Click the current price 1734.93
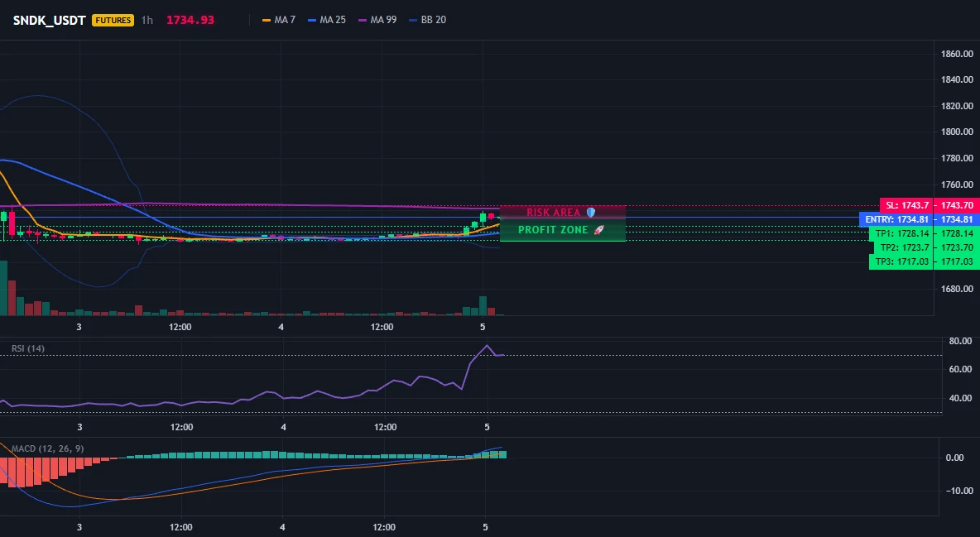The height and width of the screenshot is (537, 980). [190, 20]
